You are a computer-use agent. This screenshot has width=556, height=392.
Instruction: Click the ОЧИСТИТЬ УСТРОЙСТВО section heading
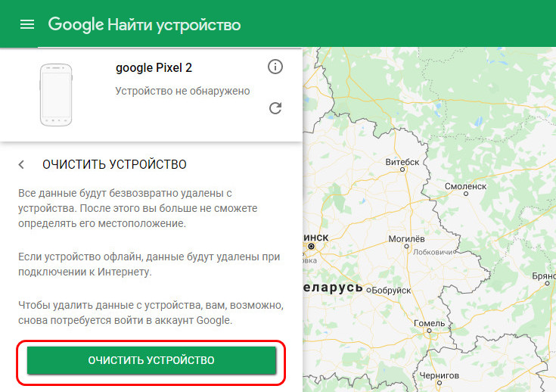tap(114, 164)
